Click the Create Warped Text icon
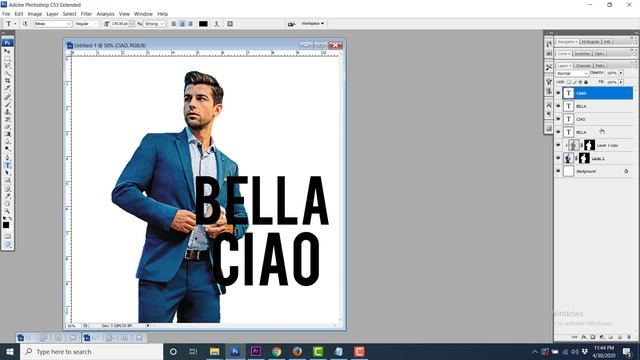This screenshot has height=360, width=640. tap(216, 24)
